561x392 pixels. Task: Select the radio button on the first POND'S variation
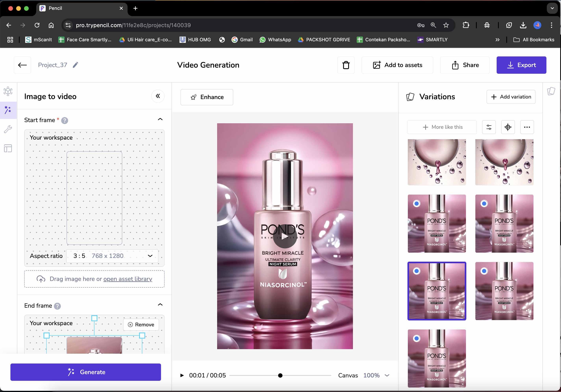[x=417, y=203]
